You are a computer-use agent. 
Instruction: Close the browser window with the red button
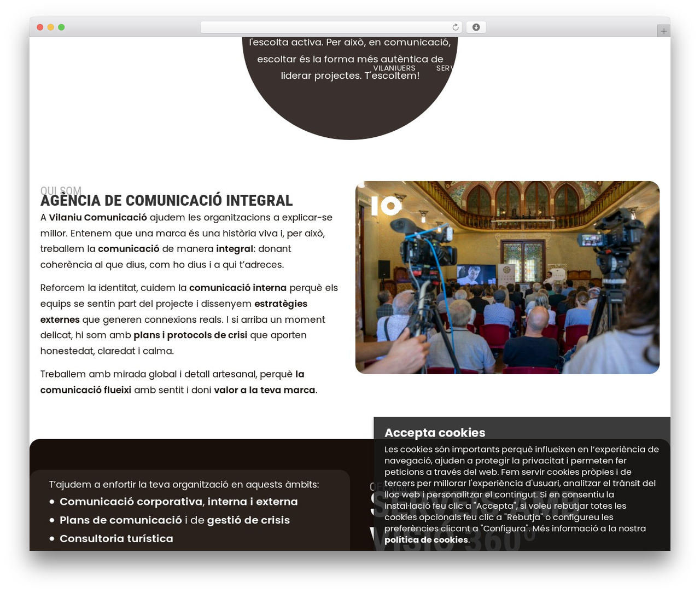tap(40, 27)
